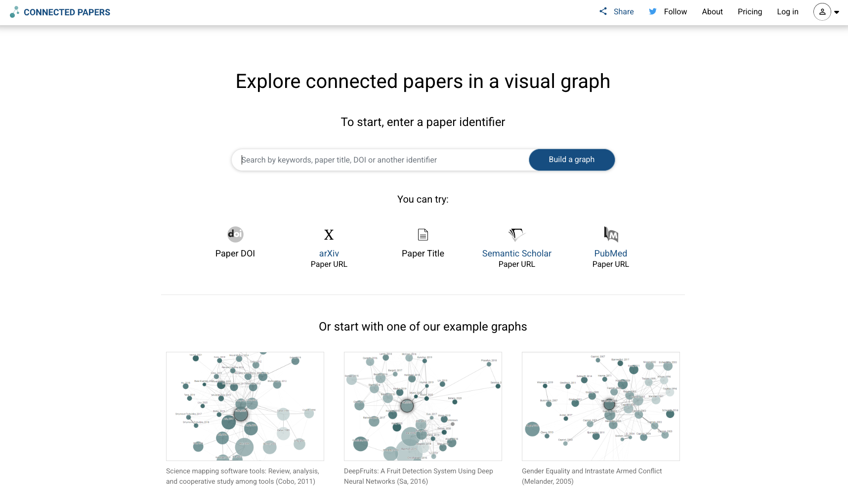Open the Semantic Scholar link
This screenshot has width=848, height=504.
(516, 253)
